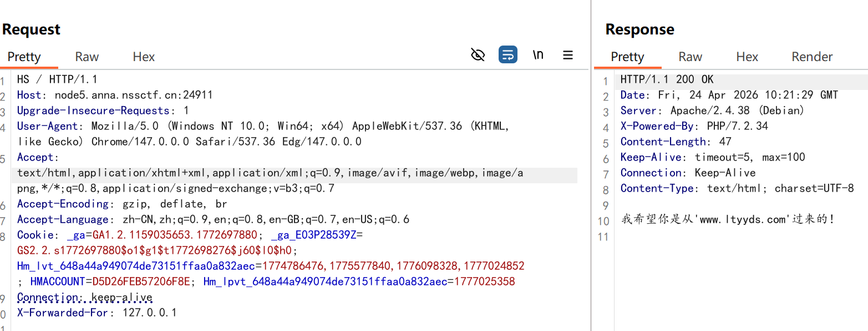The image size is (868, 331).
Task: Click the X-Forwarded-For 127.0.0.1 header line
Action: tap(97, 313)
